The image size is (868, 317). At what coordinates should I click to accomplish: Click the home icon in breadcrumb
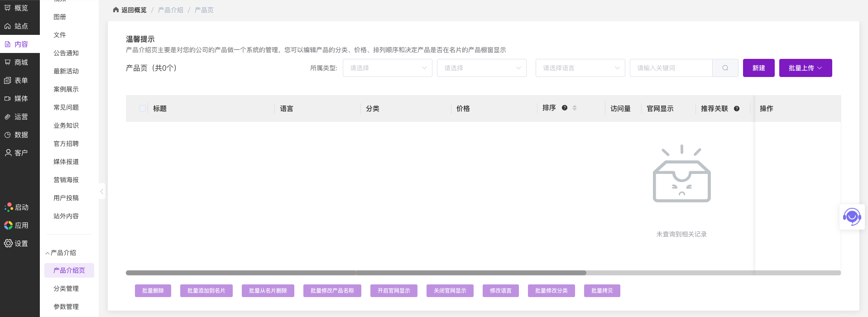click(x=116, y=10)
